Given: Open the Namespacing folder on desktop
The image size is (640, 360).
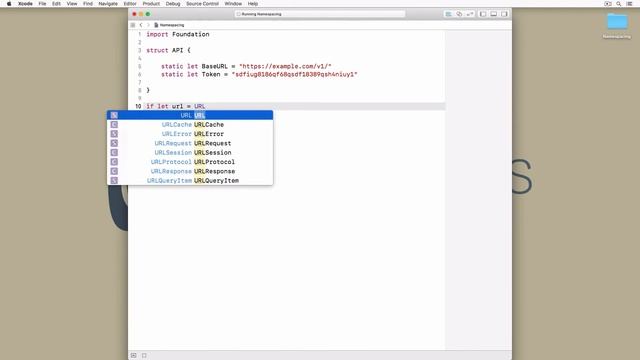Looking at the screenshot, I should [x=617, y=25].
